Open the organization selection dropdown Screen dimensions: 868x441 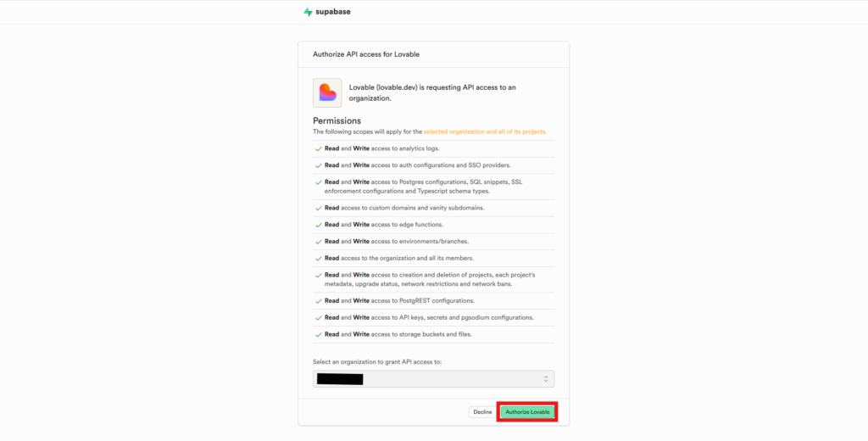point(433,379)
